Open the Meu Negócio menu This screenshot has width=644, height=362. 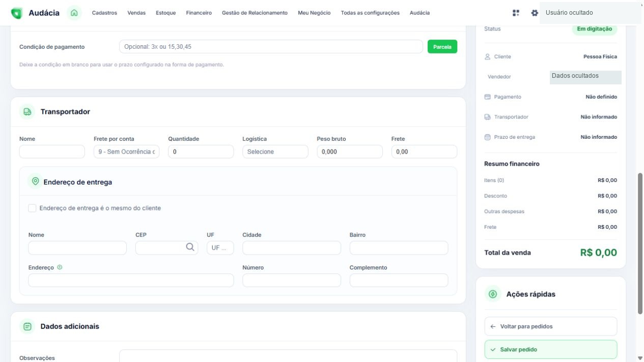coord(314,13)
